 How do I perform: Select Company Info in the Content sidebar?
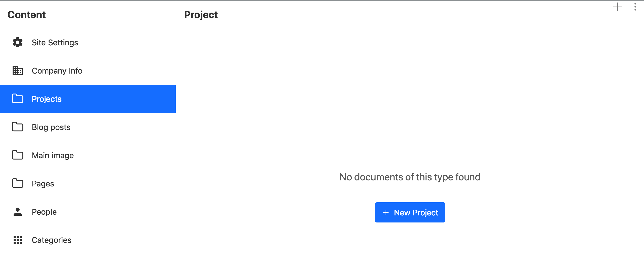click(x=57, y=71)
